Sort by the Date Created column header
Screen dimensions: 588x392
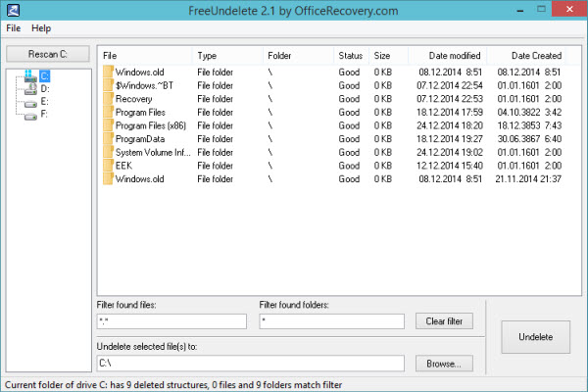[x=526, y=56]
